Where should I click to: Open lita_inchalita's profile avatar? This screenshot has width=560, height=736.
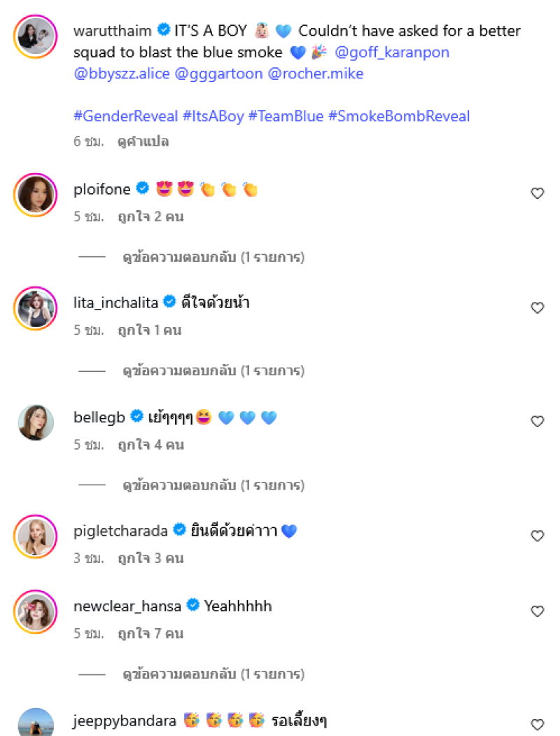(x=35, y=307)
